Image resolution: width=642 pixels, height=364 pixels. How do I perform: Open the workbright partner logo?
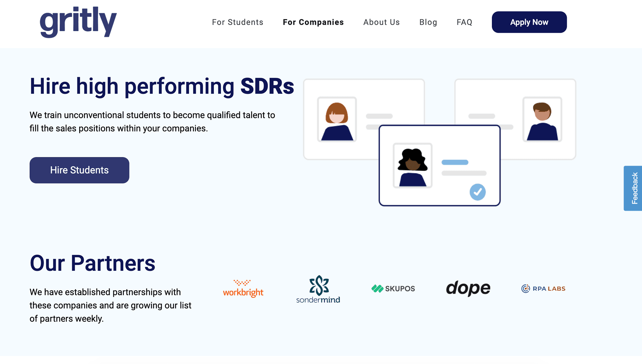[243, 289]
